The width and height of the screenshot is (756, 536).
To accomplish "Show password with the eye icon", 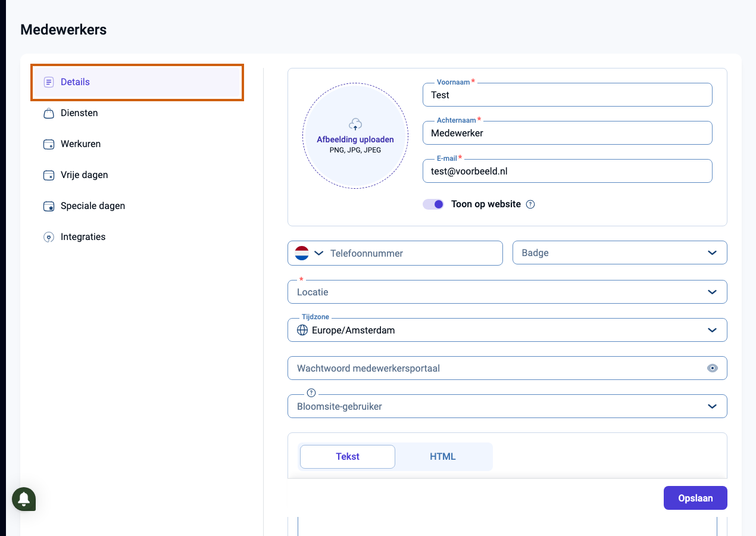I will click(x=713, y=368).
